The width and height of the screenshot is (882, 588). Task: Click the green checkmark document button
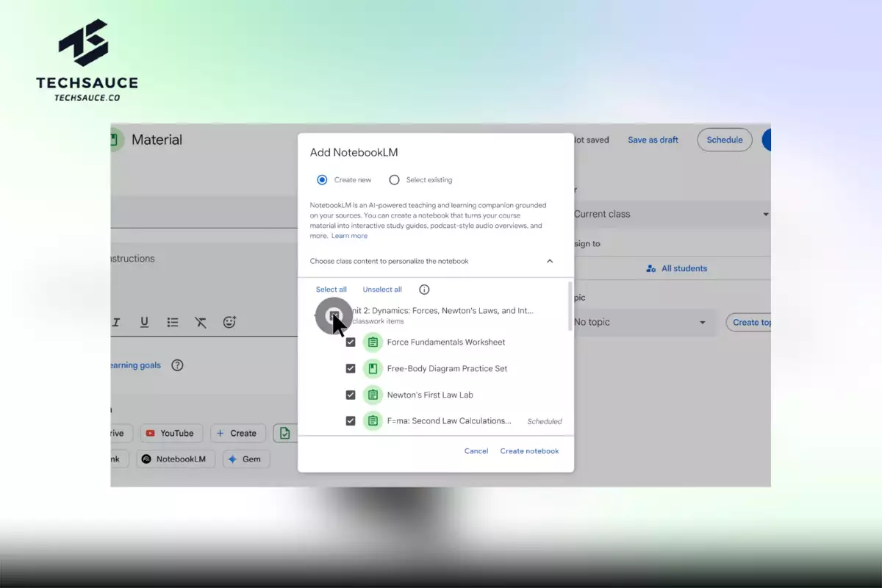pos(284,433)
